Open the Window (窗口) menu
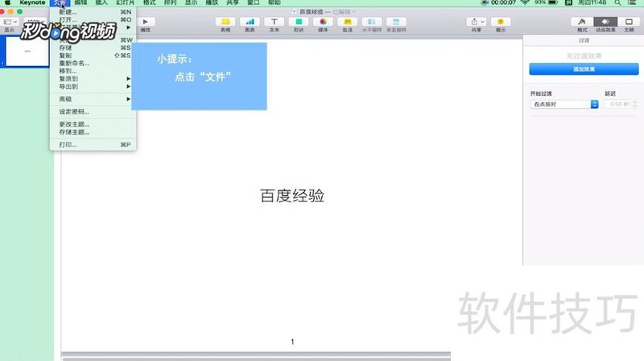Image resolution: width=644 pixels, height=361 pixels. pyautogui.click(x=254, y=2)
